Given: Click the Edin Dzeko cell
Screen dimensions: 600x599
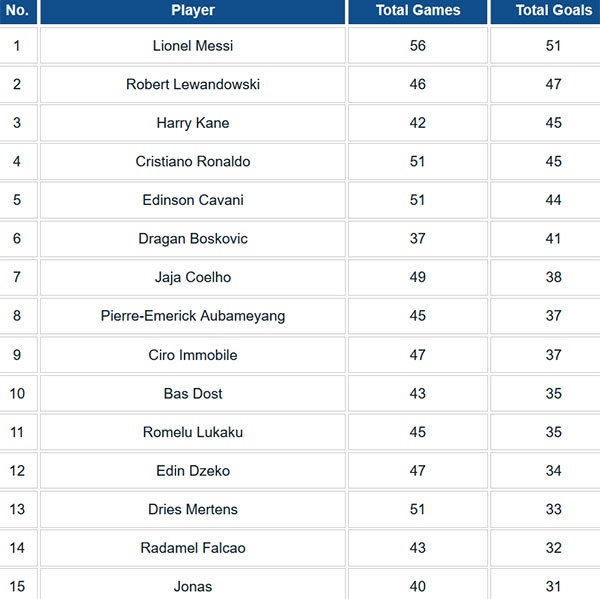Looking at the screenshot, I should pos(192,471).
